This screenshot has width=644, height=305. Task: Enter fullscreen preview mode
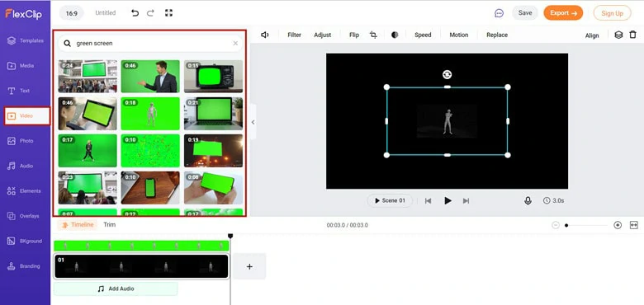click(x=168, y=13)
